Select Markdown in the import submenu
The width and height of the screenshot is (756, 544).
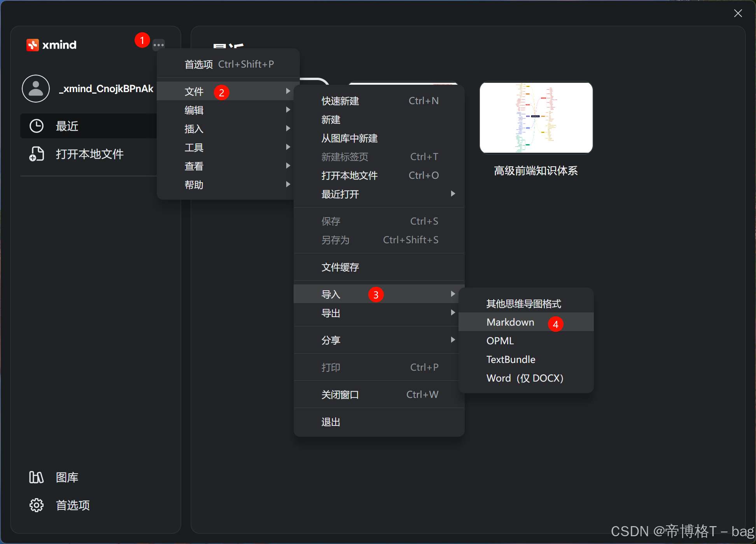(510, 322)
